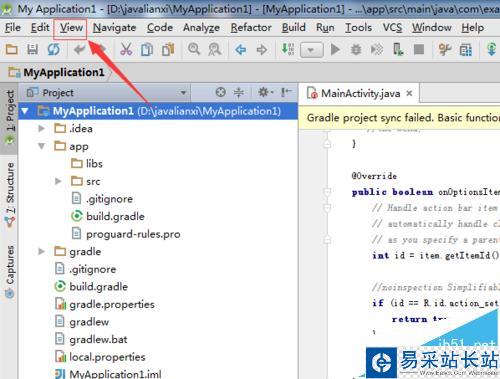Open the View menu
Image resolution: width=500 pixels, height=379 pixels.
(71, 28)
